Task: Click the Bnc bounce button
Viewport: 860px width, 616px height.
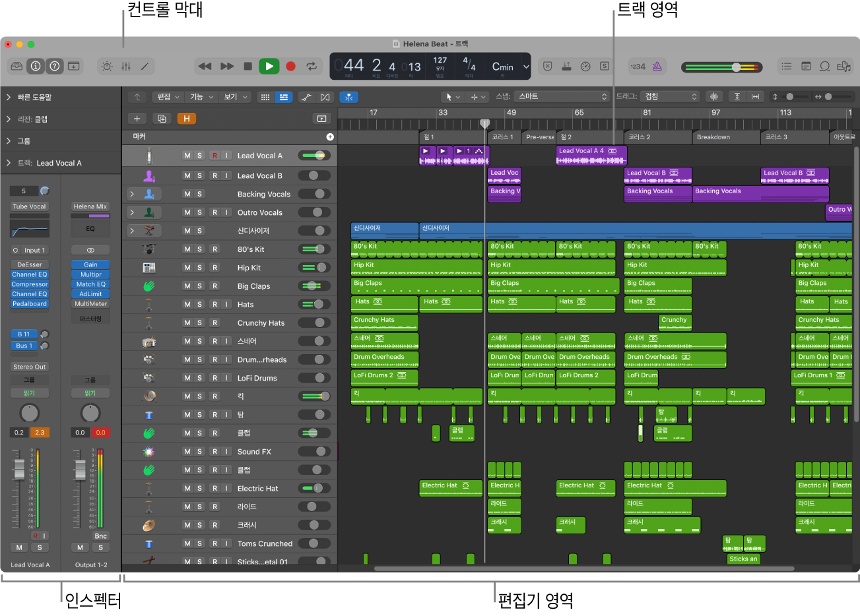Action: pos(100,536)
